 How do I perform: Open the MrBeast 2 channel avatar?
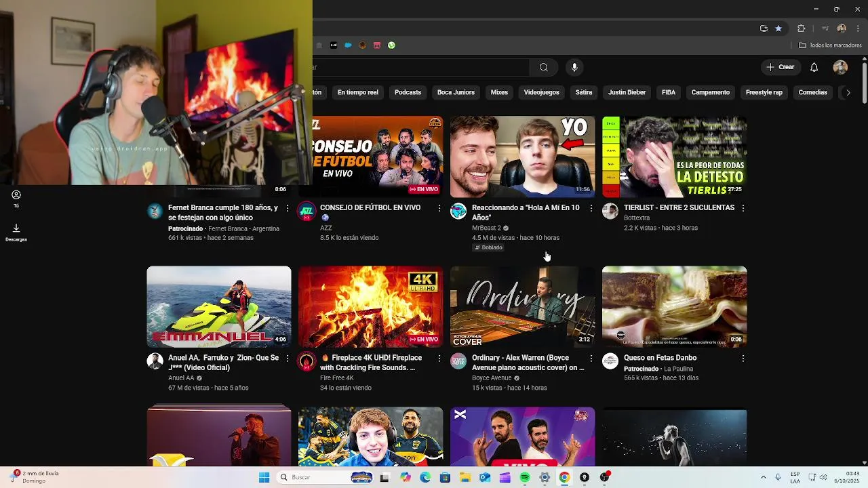[458, 211]
